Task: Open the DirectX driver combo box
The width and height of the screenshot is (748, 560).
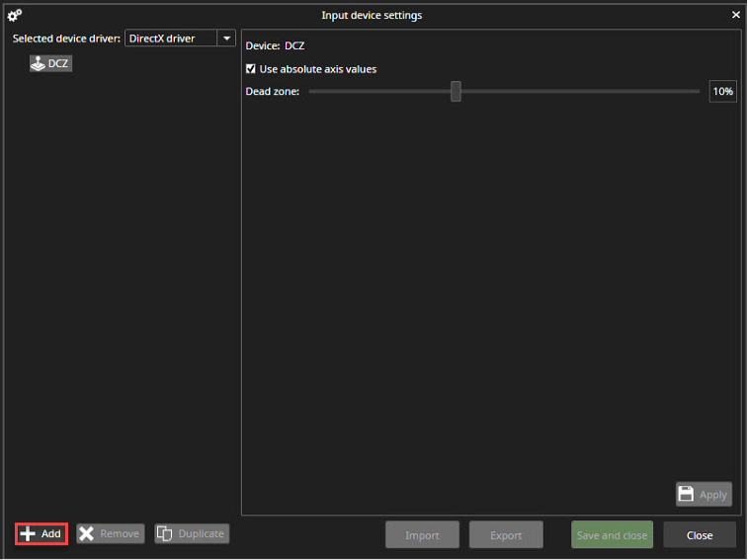Action: 170,39
